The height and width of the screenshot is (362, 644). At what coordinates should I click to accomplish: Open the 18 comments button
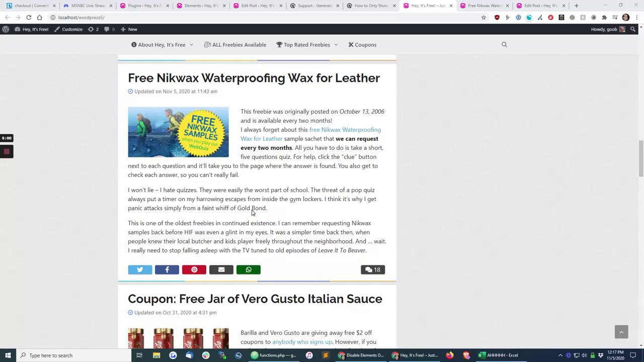coord(373,270)
